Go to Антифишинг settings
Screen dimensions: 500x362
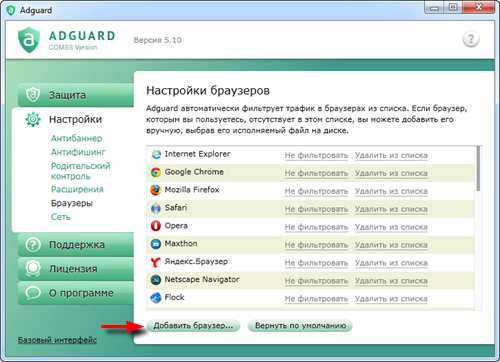pyautogui.click(x=78, y=152)
